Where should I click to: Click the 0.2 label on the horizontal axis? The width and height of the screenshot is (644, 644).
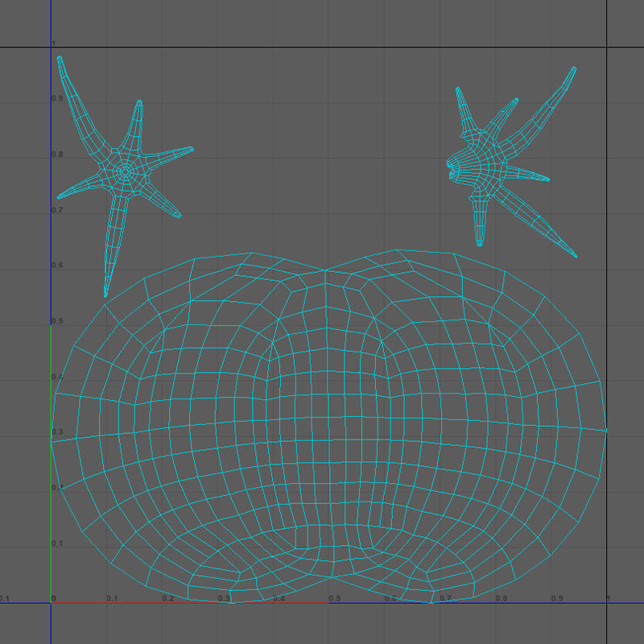pos(167,598)
